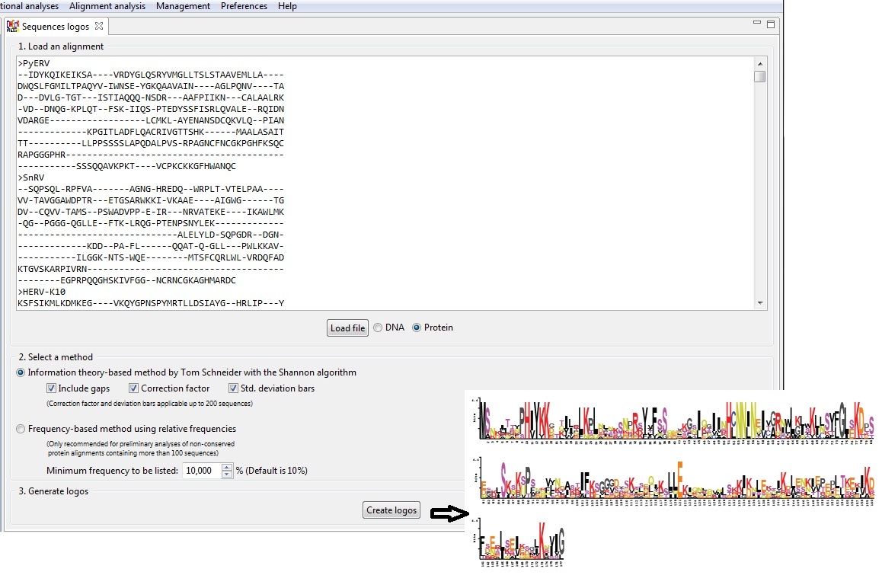Select the Frequency-based method option
The width and height of the screenshot is (882, 588).
[x=21, y=429]
